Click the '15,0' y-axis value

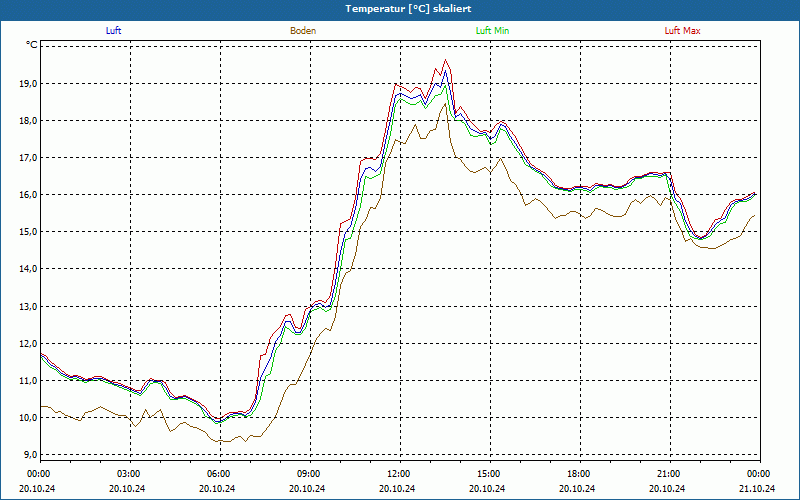(29, 232)
